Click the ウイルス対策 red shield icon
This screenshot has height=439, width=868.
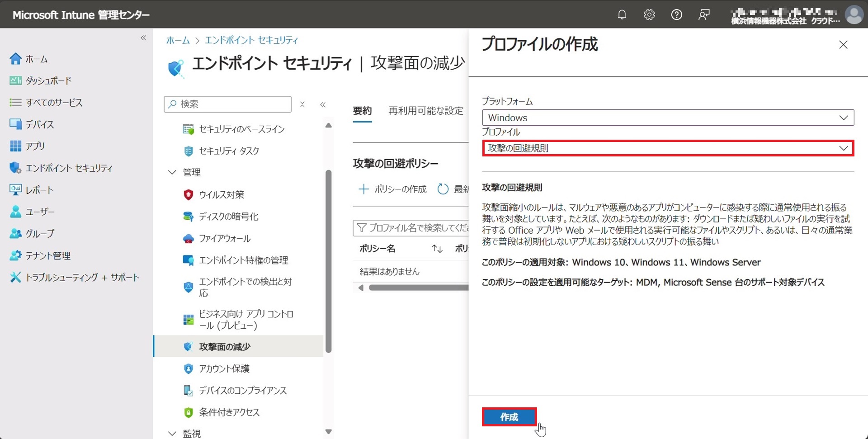(188, 194)
